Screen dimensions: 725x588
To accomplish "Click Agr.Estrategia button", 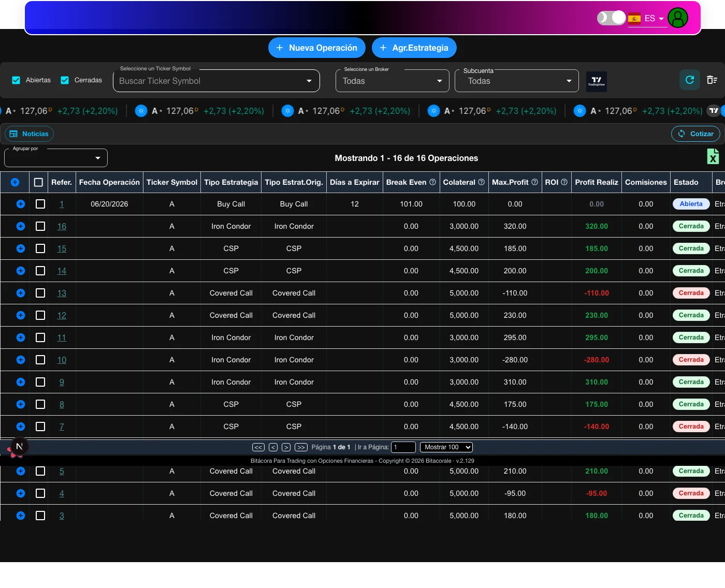I will [x=414, y=48].
